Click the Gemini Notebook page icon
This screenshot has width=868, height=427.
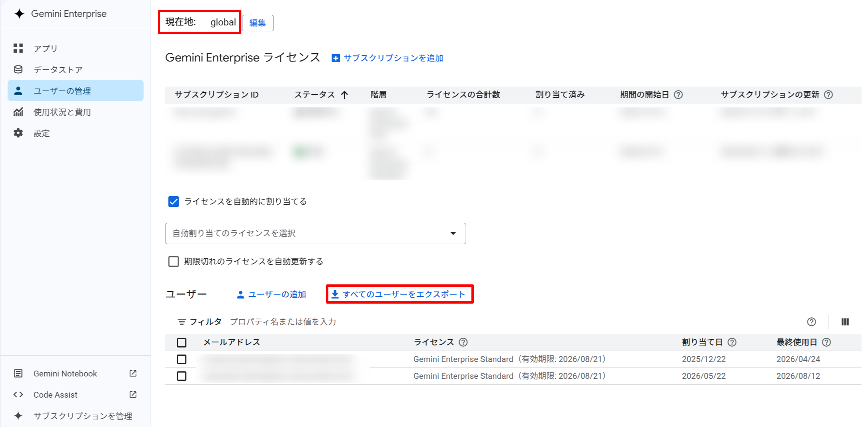pos(18,373)
